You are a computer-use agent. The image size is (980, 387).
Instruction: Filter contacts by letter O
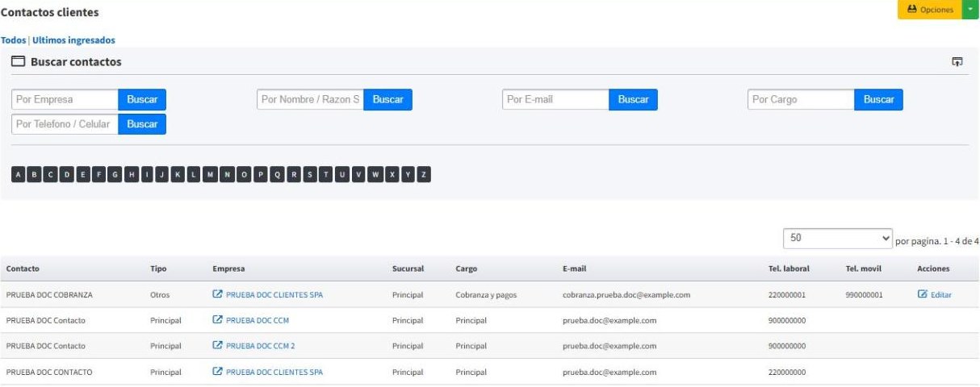[x=245, y=174]
